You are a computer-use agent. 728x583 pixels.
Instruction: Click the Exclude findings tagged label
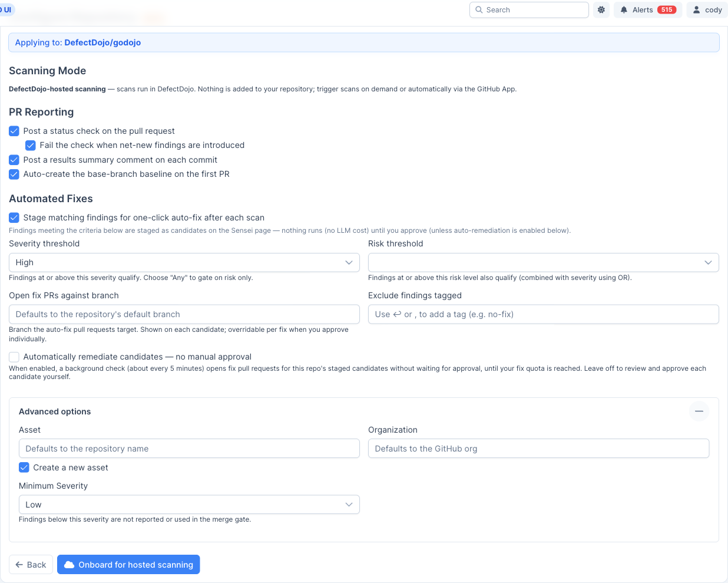[415, 295]
